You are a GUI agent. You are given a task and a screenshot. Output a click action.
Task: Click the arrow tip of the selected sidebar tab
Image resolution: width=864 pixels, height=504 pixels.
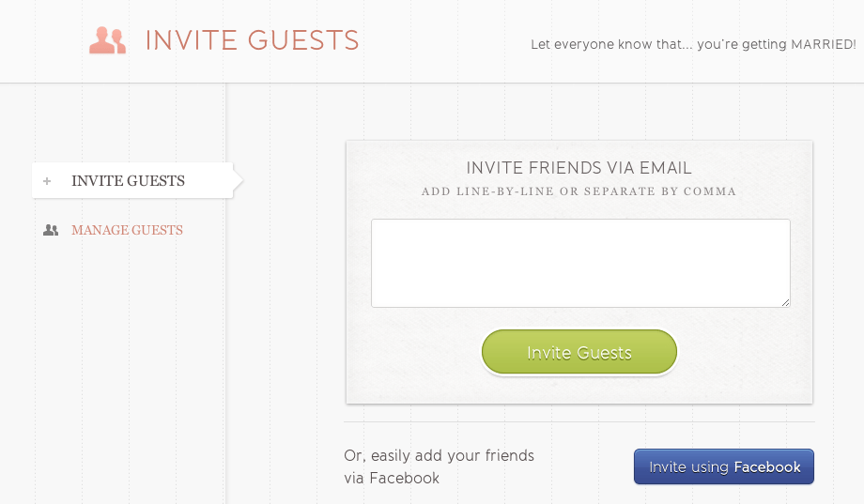tap(238, 180)
